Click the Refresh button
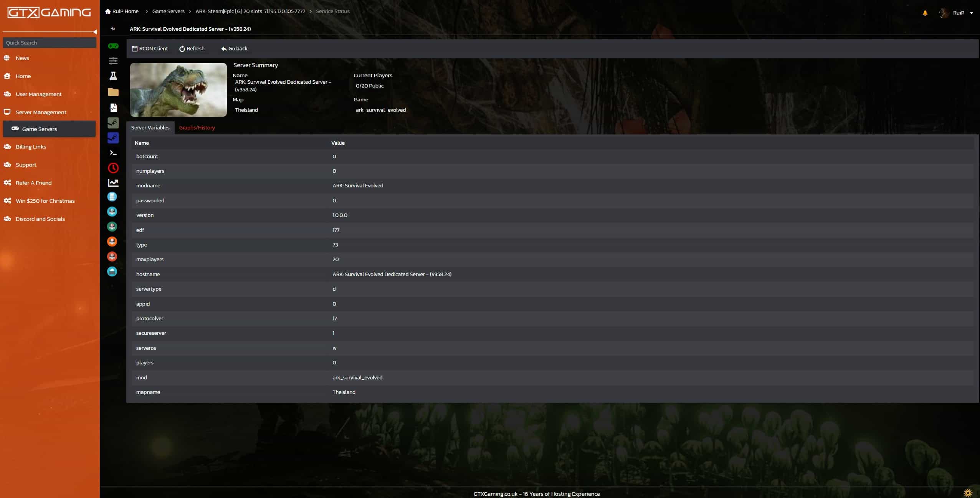 (192, 49)
